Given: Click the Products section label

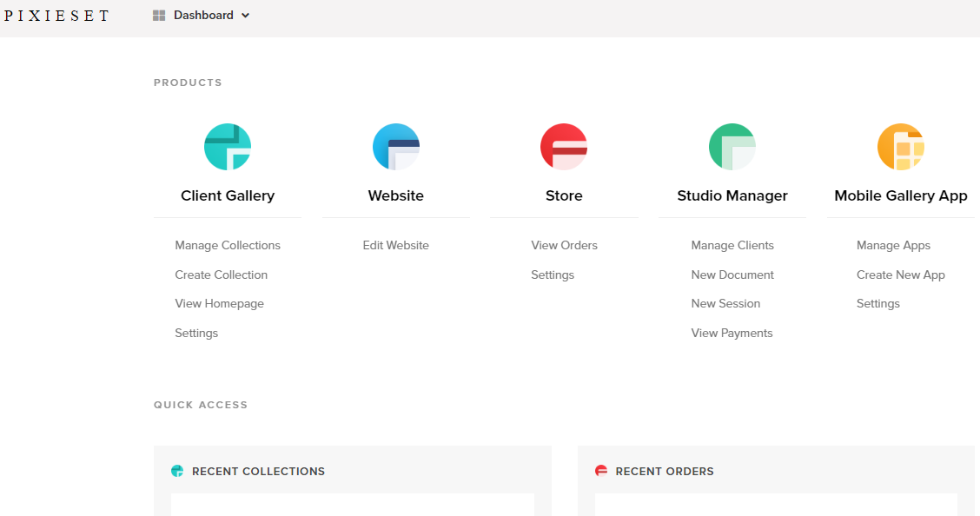Looking at the screenshot, I should pyautogui.click(x=189, y=83).
